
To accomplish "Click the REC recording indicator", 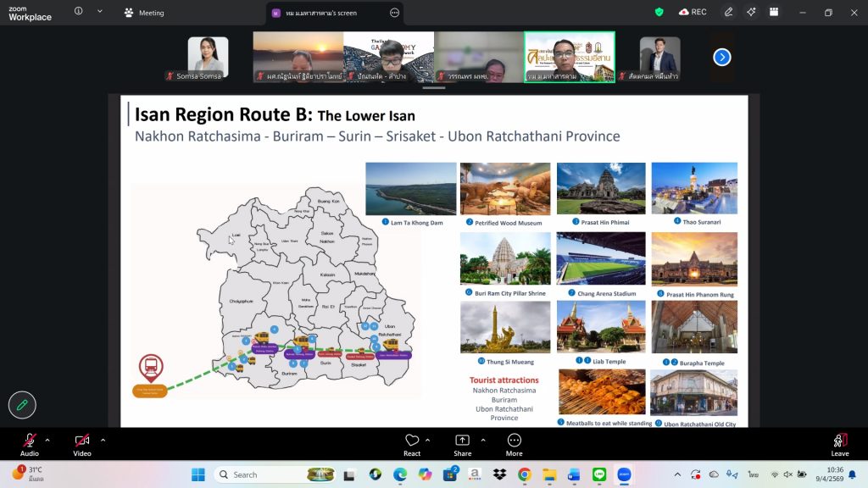I will click(x=692, y=12).
